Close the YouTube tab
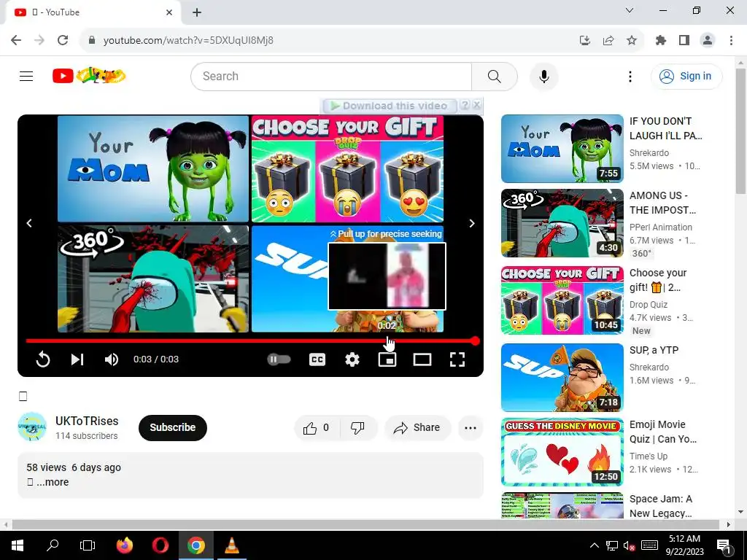Image resolution: width=747 pixels, height=560 pixels. pos(169,12)
